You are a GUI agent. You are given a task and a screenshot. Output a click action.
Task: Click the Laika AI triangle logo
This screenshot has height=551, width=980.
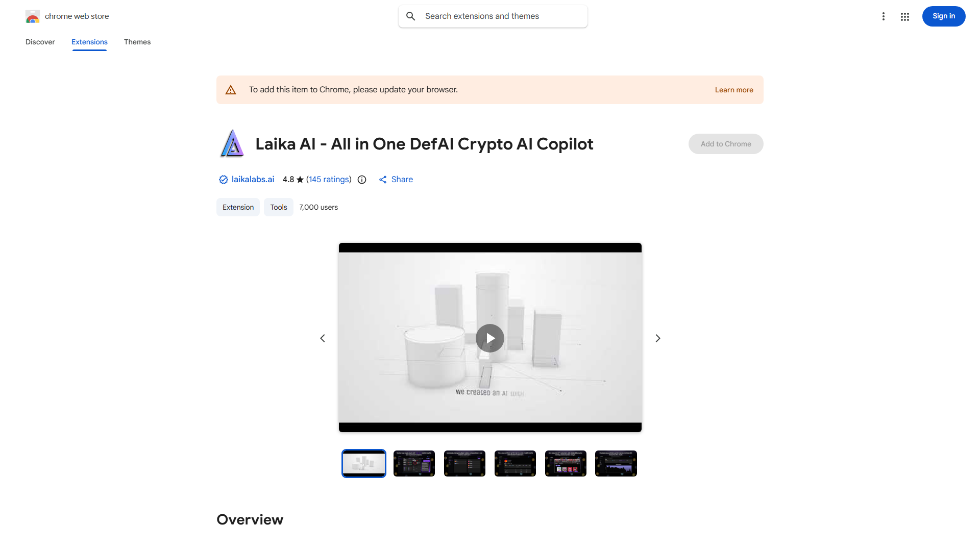pyautogui.click(x=232, y=143)
